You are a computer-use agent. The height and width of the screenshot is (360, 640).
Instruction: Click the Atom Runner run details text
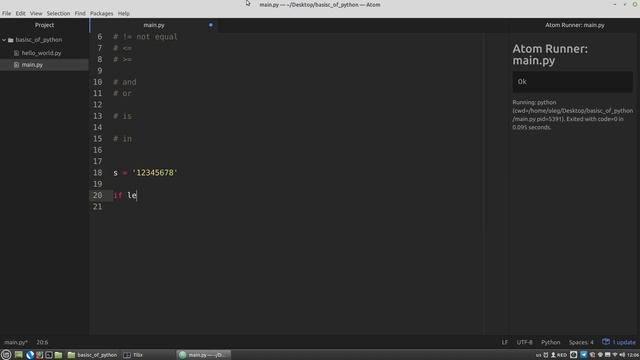point(573,115)
